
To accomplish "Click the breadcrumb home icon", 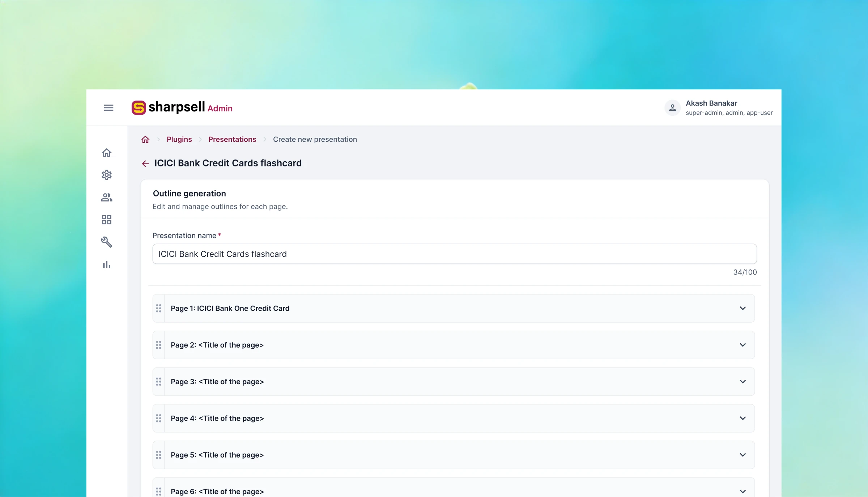I will [x=145, y=140].
